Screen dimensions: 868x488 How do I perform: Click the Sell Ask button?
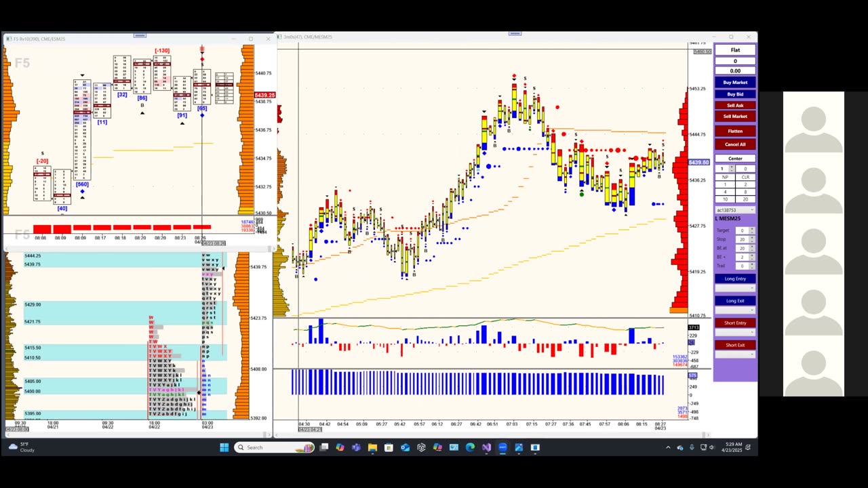735,105
